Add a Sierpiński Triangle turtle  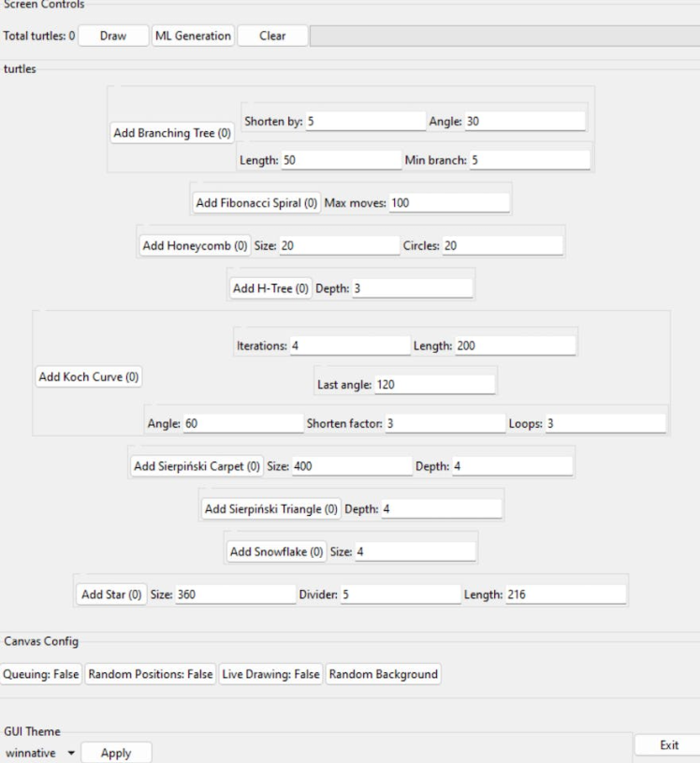click(x=271, y=508)
